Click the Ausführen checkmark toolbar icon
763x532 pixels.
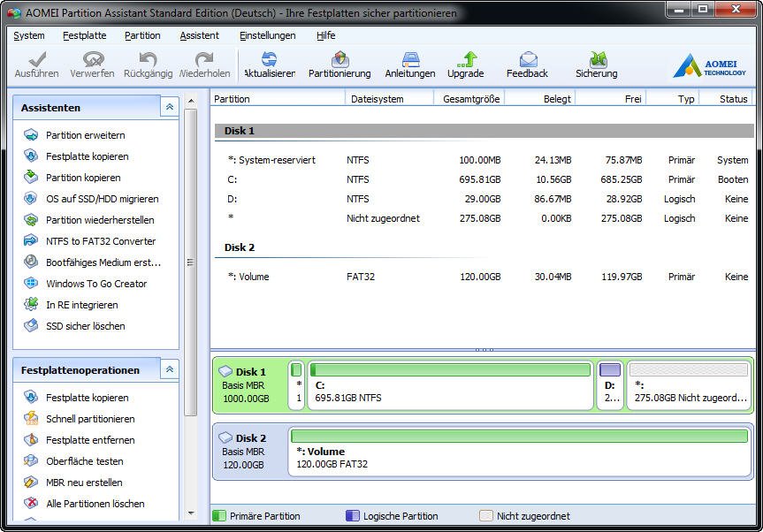pos(37,59)
